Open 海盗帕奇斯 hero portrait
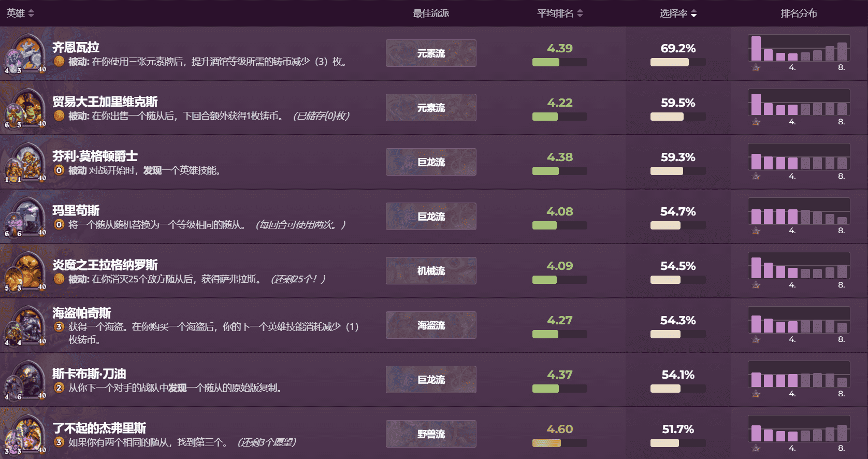The height and width of the screenshot is (459, 868). [25, 325]
